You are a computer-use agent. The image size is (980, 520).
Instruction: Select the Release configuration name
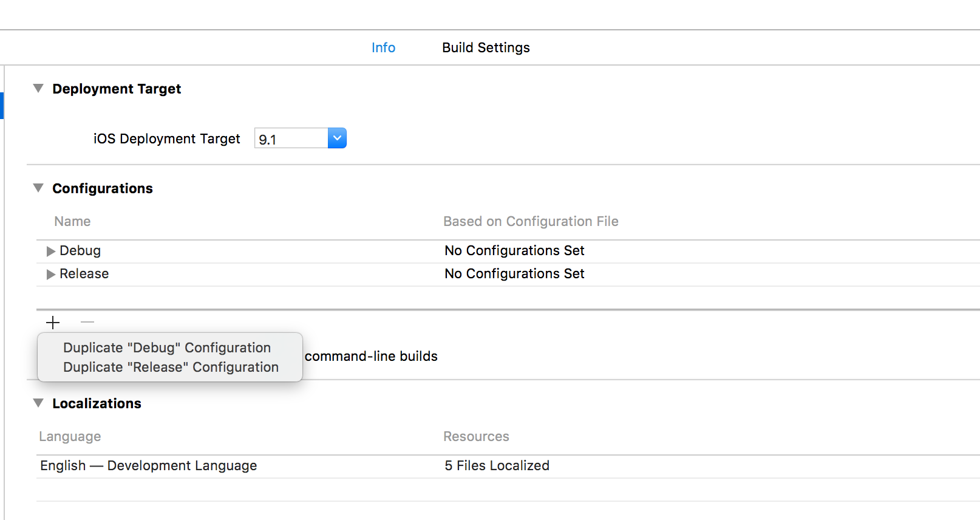pyautogui.click(x=84, y=273)
